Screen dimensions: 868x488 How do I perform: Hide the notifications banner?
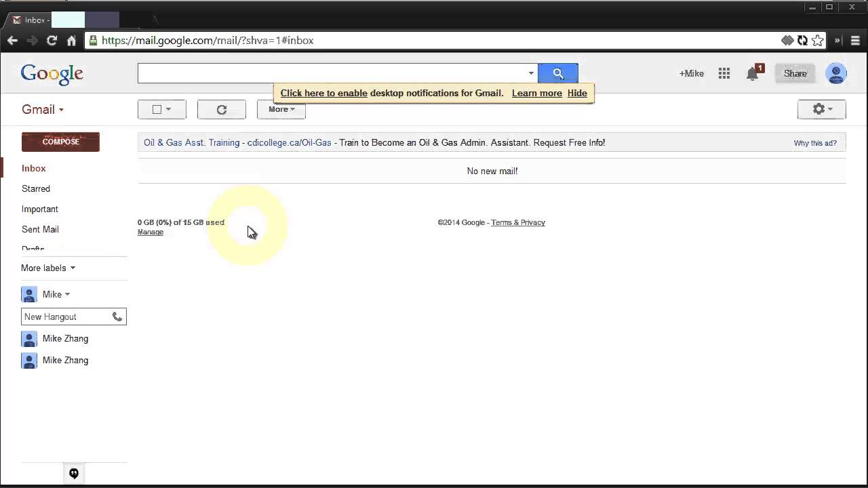[577, 93]
